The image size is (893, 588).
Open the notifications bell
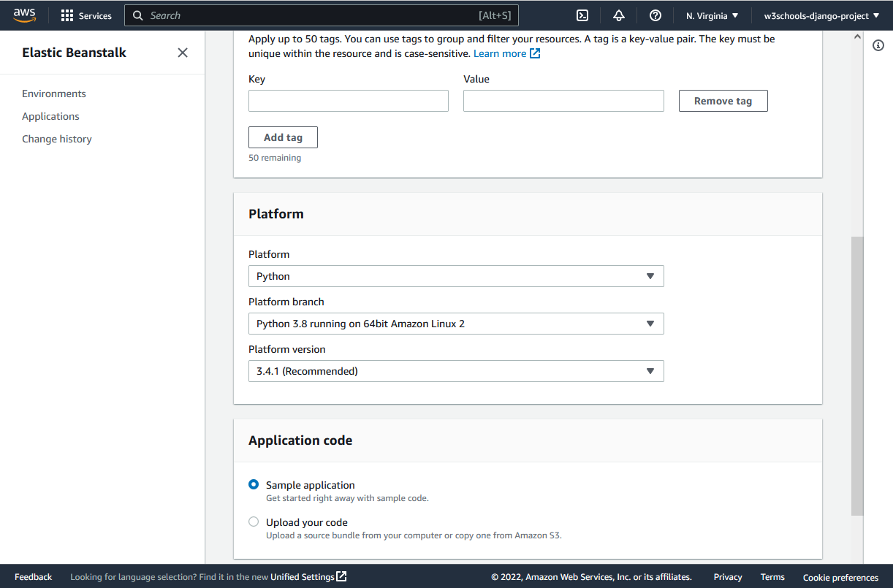click(x=619, y=15)
